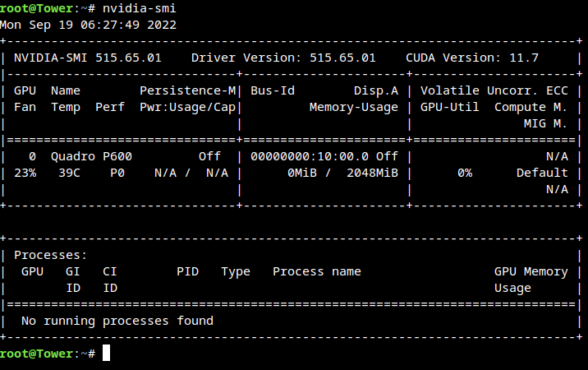Viewport: 588px width, 370px height.
Task: Click the P0 performance state value
Action: click(x=117, y=173)
